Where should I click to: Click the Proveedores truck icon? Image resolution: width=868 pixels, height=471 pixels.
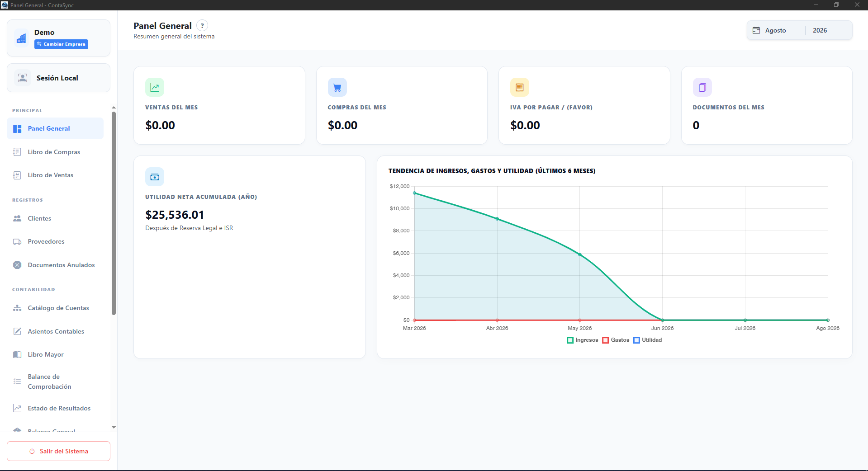pos(17,242)
